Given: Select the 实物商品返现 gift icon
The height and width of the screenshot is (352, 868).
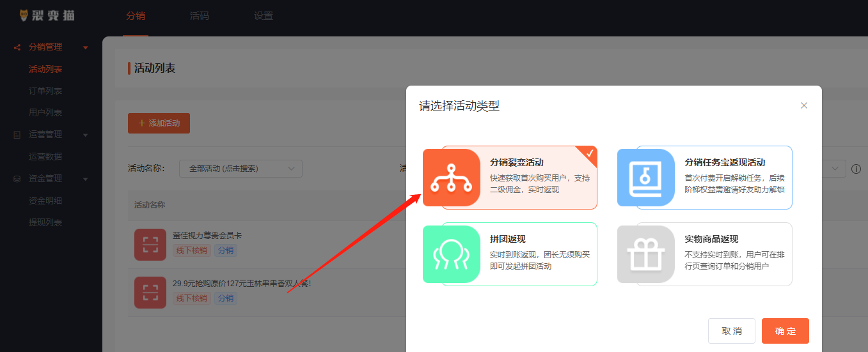Looking at the screenshot, I should (x=646, y=254).
